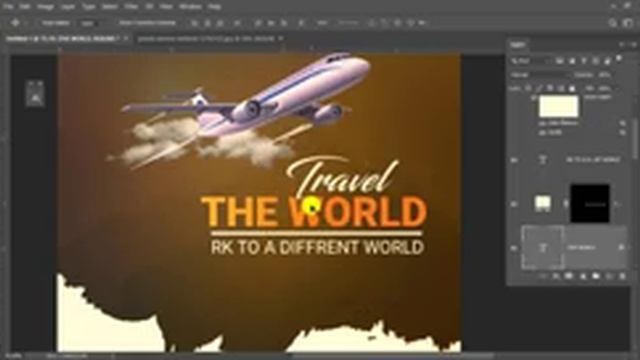Open the Filter menu
Viewport: 640px width, 360px height.
pos(131,7)
